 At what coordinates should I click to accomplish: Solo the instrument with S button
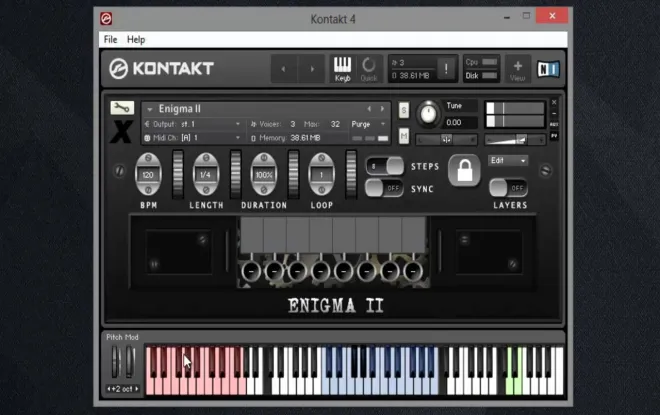(x=404, y=110)
